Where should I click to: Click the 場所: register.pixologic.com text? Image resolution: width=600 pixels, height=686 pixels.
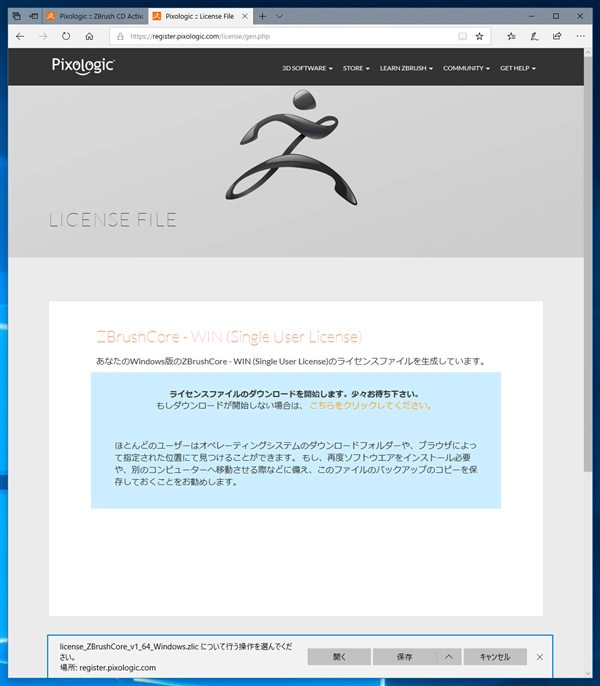click(108, 668)
